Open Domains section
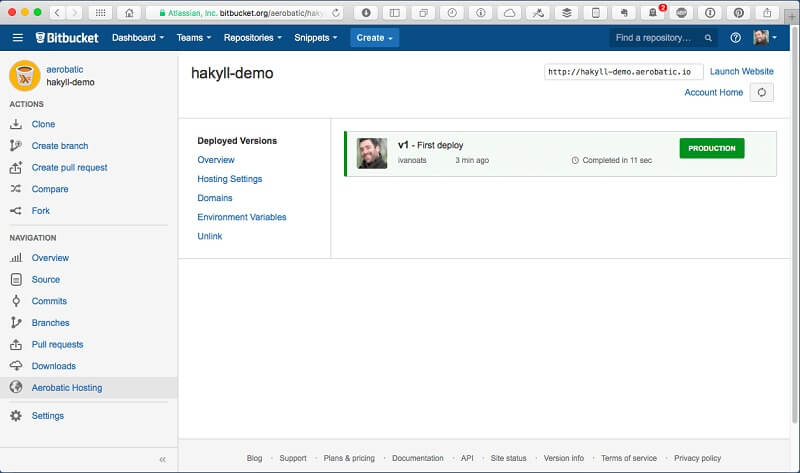The width and height of the screenshot is (800, 473). (215, 198)
